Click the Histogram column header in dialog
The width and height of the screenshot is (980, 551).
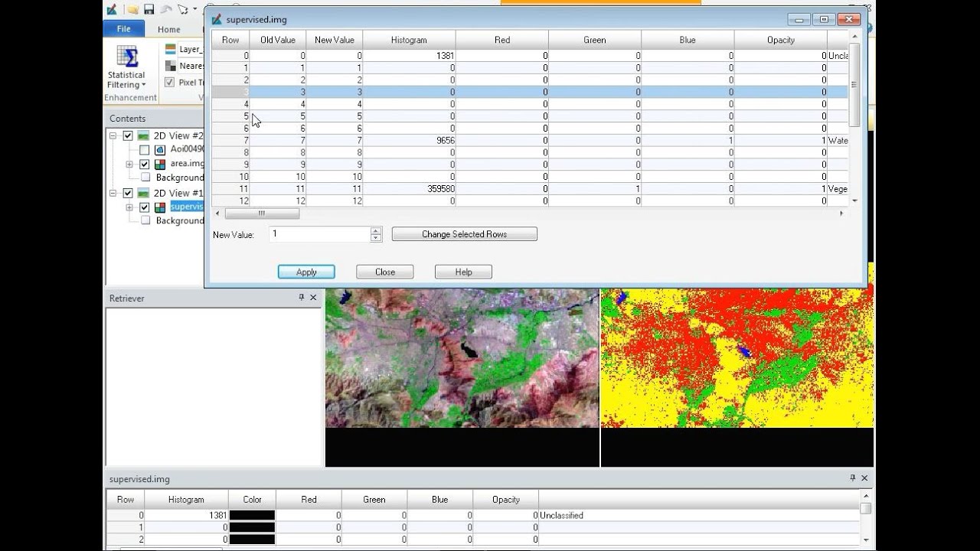[409, 40]
